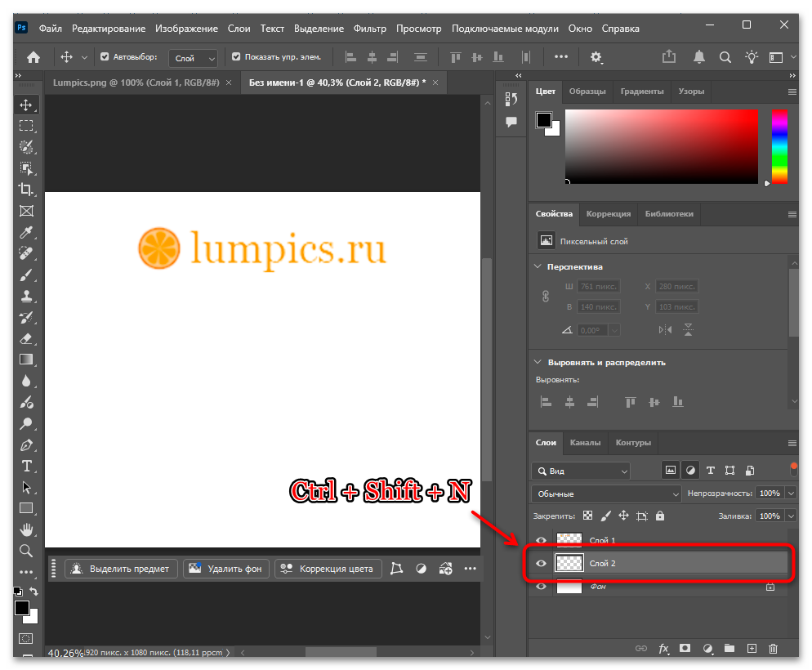Click the rainbow hue slider
The height and width of the screenshot is (670, 812).
pyautogui.click(x=779, y=146)
